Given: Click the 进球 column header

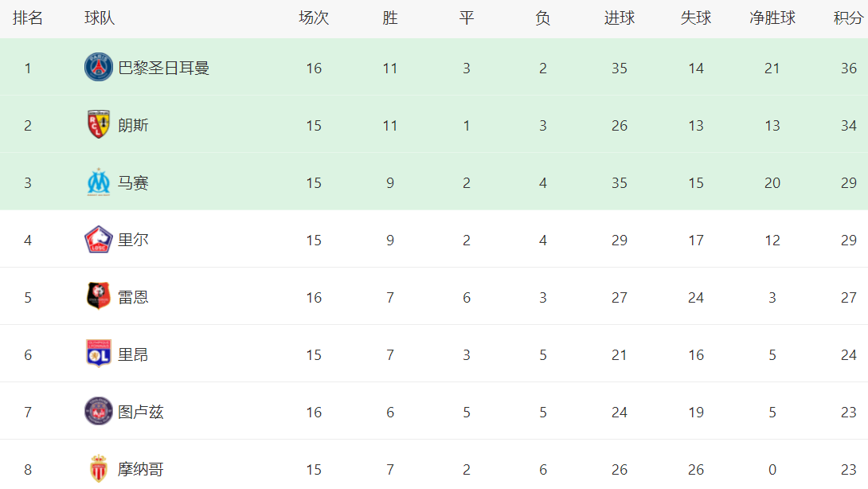Looking at the screenshot, I should pos(619,18).
